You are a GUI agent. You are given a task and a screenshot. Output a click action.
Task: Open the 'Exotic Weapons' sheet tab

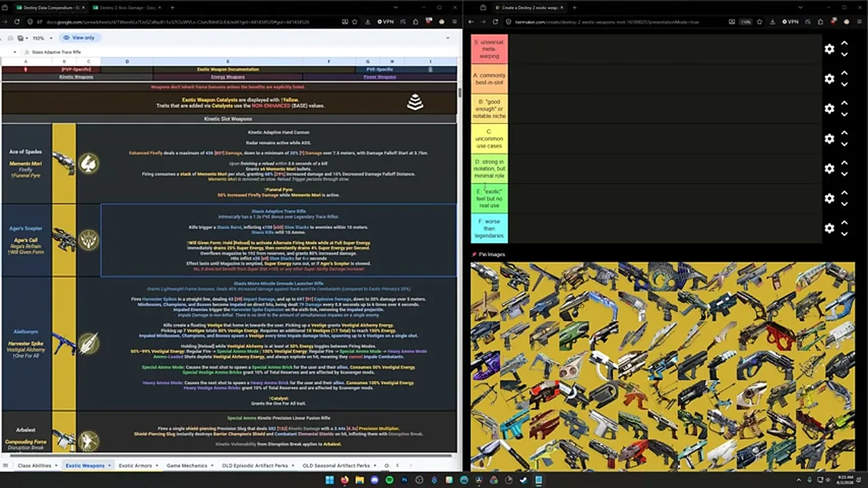(x=85, y=466)
